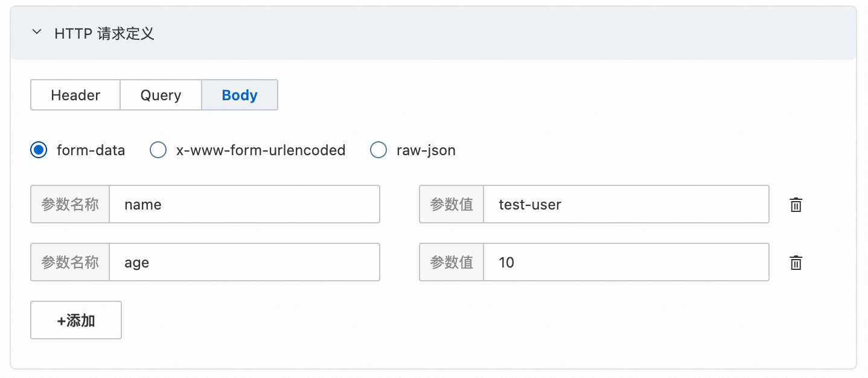Delete the name parameter row via trash icon
Image resolution: width=868 pixels, height=378 pixels.
coord(796,205)
